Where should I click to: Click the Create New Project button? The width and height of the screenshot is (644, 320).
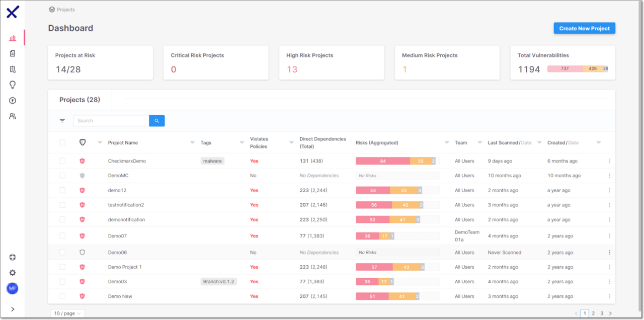tap(584, 29)
